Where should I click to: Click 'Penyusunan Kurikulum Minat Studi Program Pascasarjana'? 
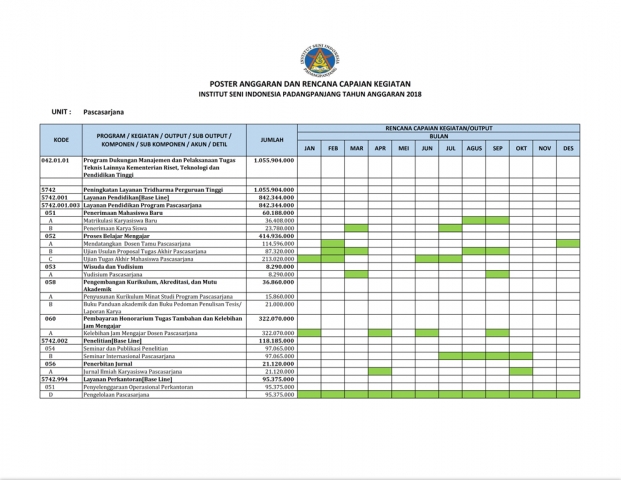(158, 297)
